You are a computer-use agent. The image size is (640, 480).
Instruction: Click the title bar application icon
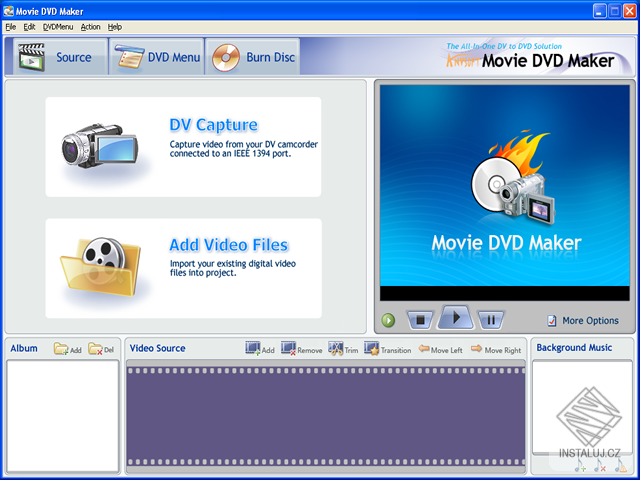(8, 11)
